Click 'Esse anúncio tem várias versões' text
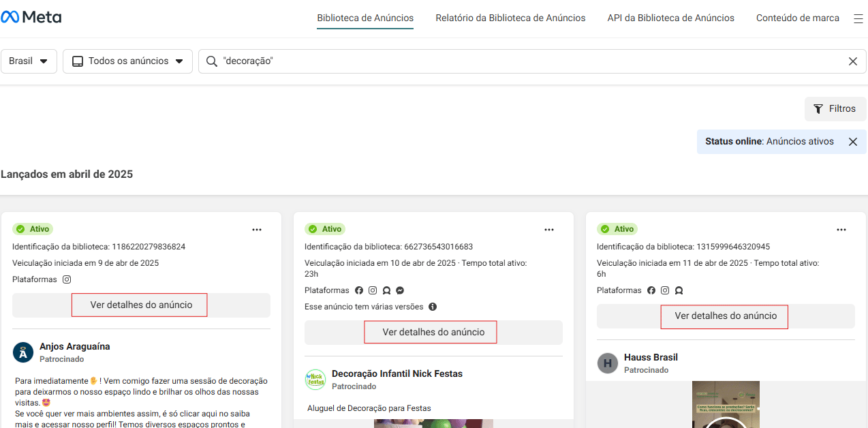Image resolution: width=868 pixels, height=428 pixels. tap(364, 307)
